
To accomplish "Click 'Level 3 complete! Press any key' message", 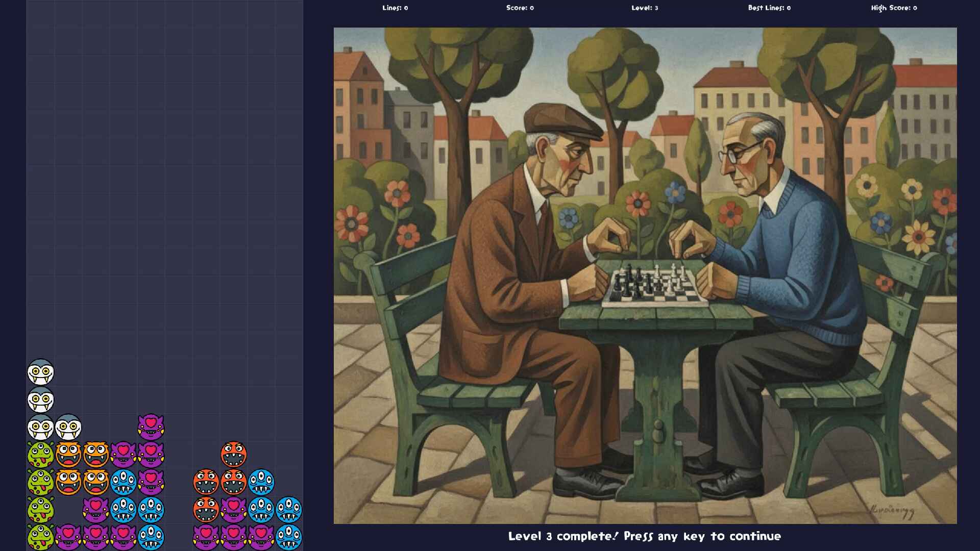I will 644,536.
